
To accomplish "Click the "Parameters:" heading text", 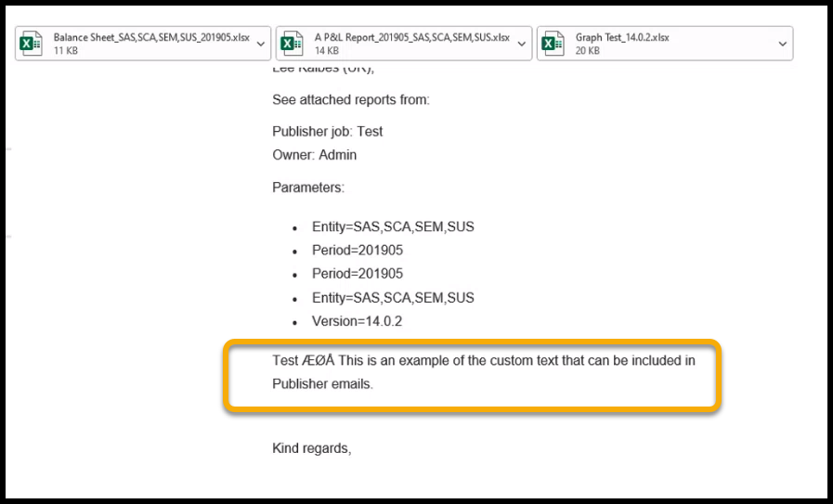I will tap(307, 187).
